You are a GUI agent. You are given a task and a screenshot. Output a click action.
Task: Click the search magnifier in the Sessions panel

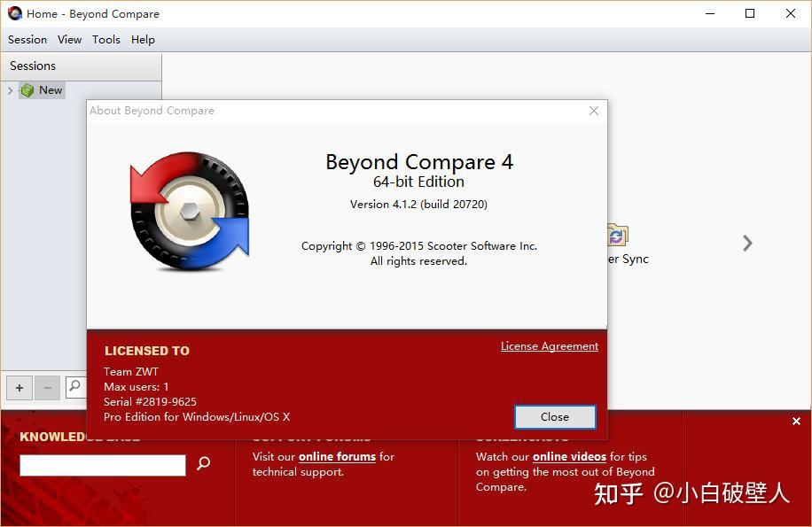click(x=75, y=388)
